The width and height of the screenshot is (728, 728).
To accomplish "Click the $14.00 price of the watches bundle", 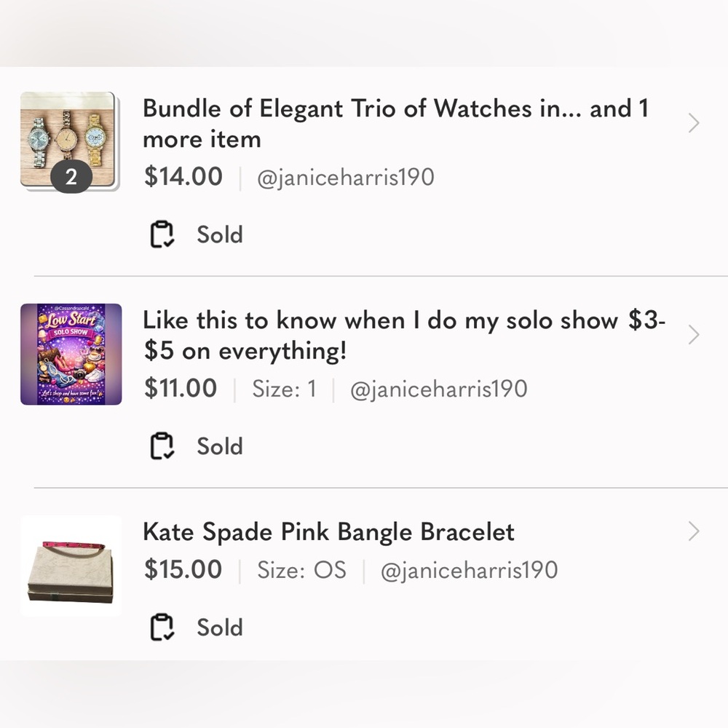I will click(182, 176).
